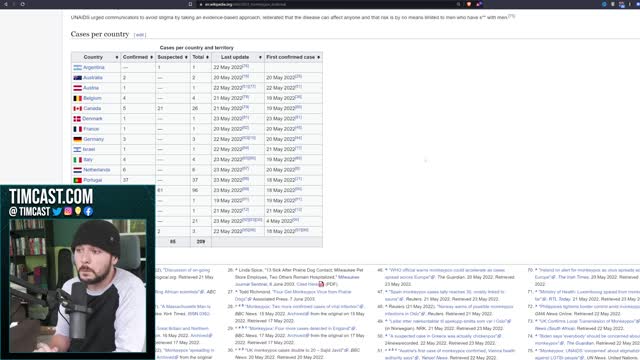Viewport: 640px width, 360px height.
Task: Click the webcam video of the host
Action: pos(78,286)
